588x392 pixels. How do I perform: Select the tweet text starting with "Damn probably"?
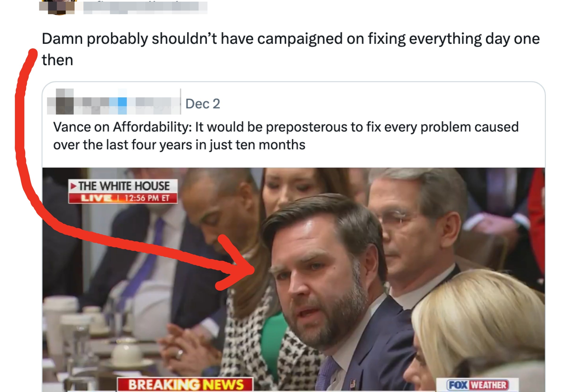291,49
